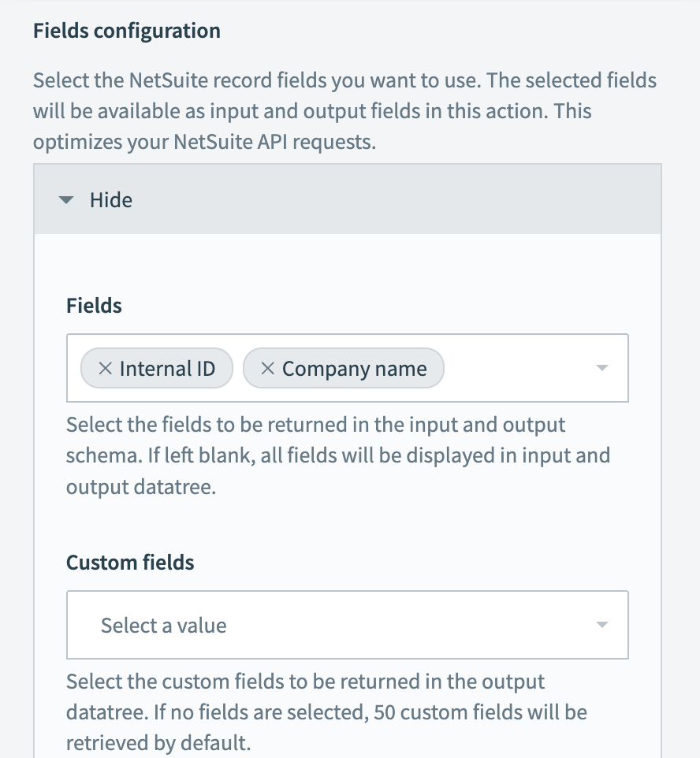Remove the Internal ID field tag
Image resolution: width=700 pixels, height=758 pixels.
tap(106, 369)
